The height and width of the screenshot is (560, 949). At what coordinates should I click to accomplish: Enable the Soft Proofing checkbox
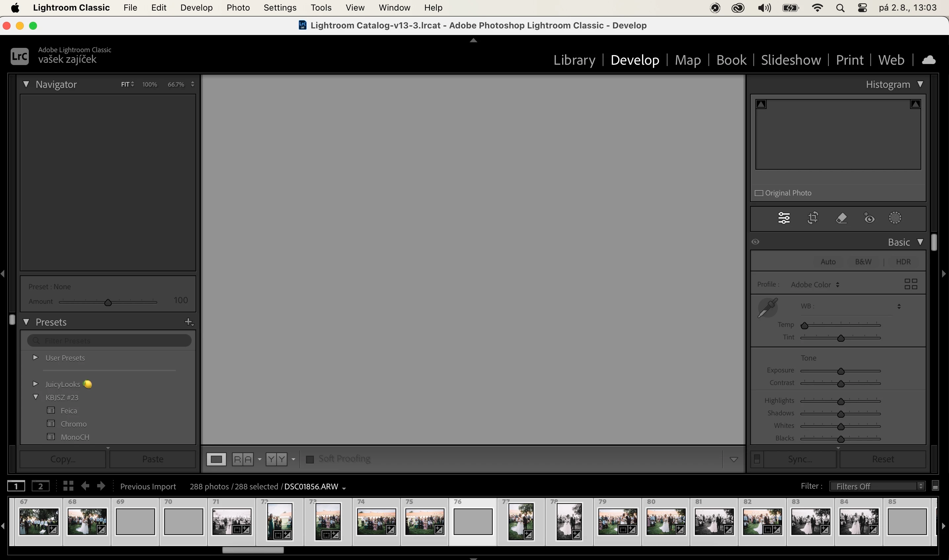(310, 459)
